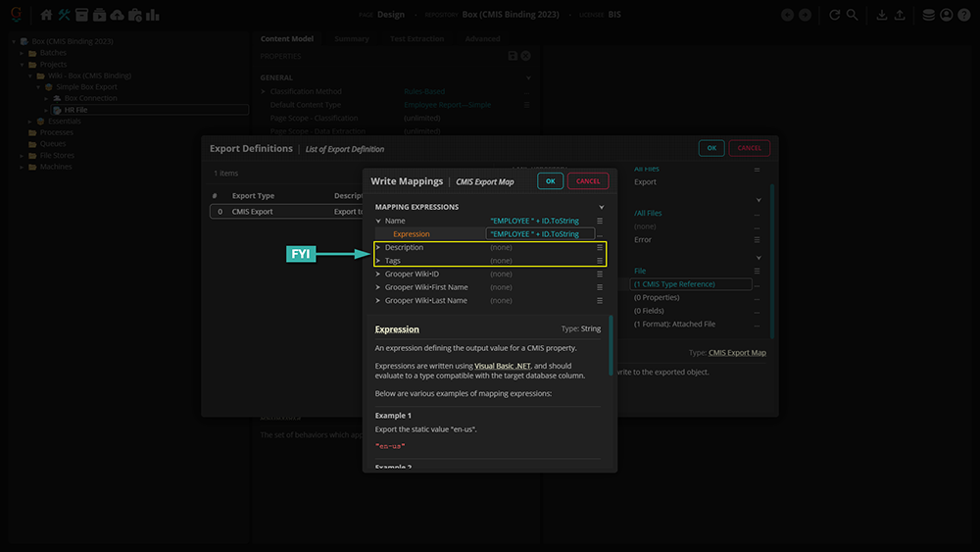Image resolution: width=980 pixels, height=552 pixels.
Task: Click the refresh icon in top bar
Action: [x=835, y=15]
